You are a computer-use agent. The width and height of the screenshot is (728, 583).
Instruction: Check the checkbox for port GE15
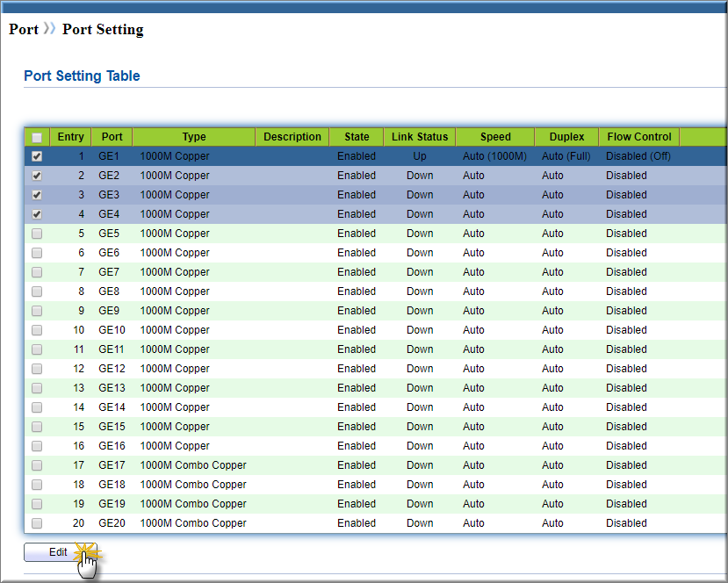pyautogui.click(x=37, y=427)
